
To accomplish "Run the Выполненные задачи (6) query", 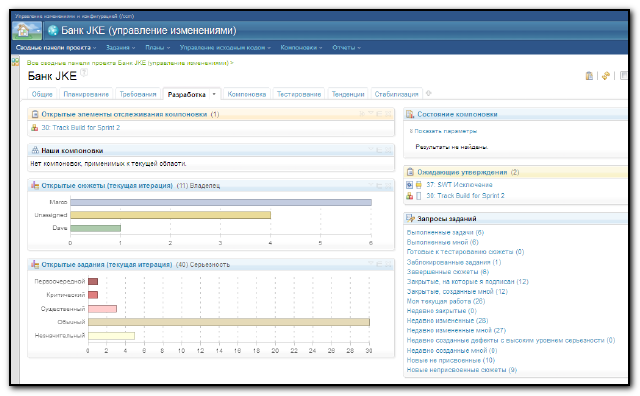I will [445, 233].
